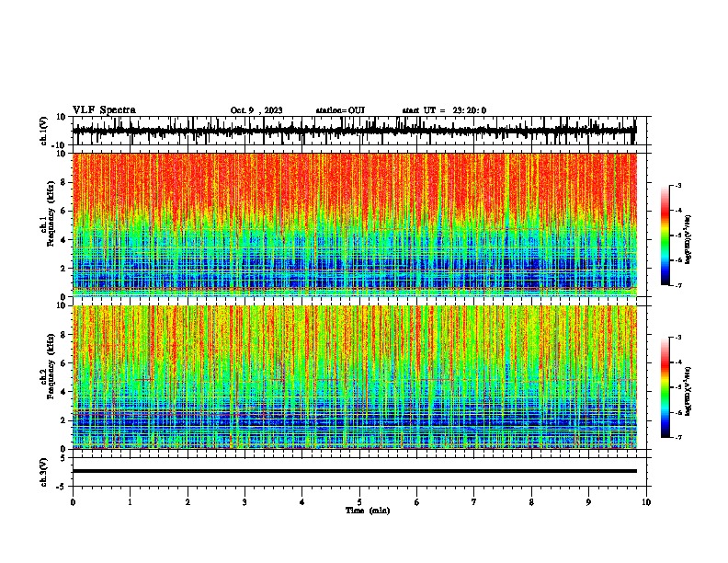Click the "ch.1(V)" waveform axis label
The height and width of the screenshot is (563, 728).
pyautogui.click(x=44, y=131)
